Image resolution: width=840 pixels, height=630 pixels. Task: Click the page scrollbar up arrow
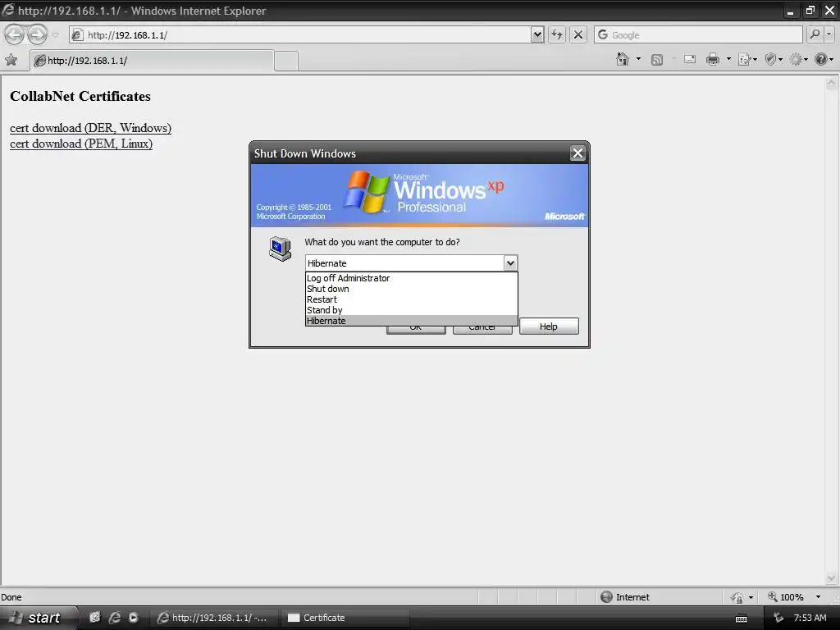point(831,83)
